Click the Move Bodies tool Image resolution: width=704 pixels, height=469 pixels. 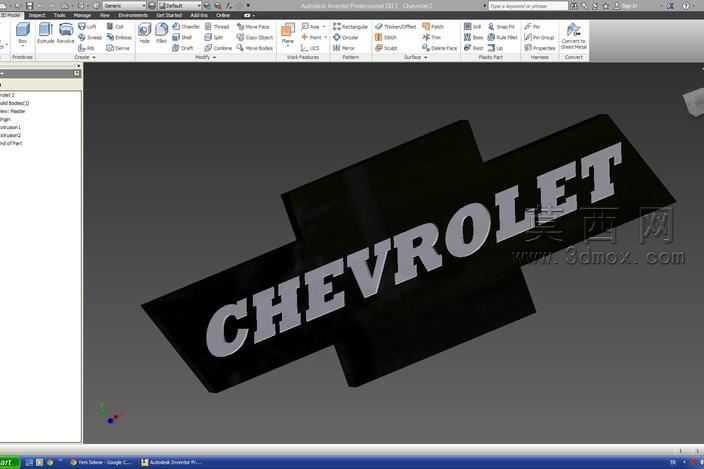255,48
